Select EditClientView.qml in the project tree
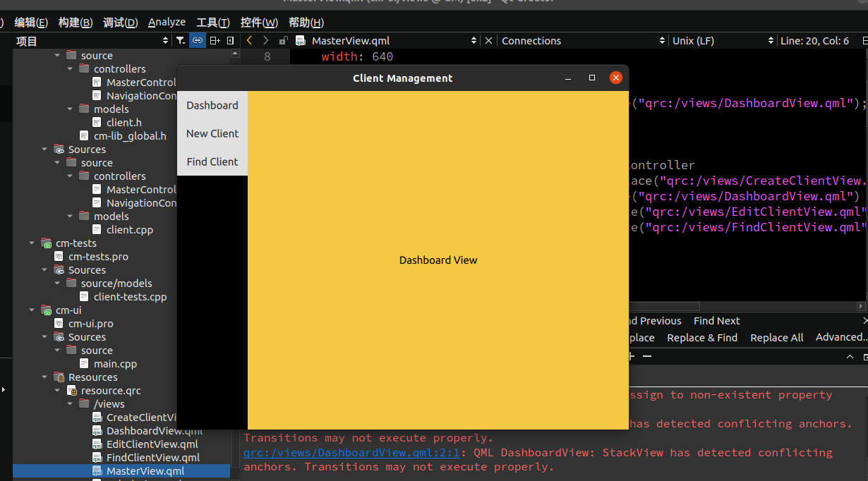Image resolution: width=868 pixels, height=481 pixels. pyautogui.click(x=152, y=444)
